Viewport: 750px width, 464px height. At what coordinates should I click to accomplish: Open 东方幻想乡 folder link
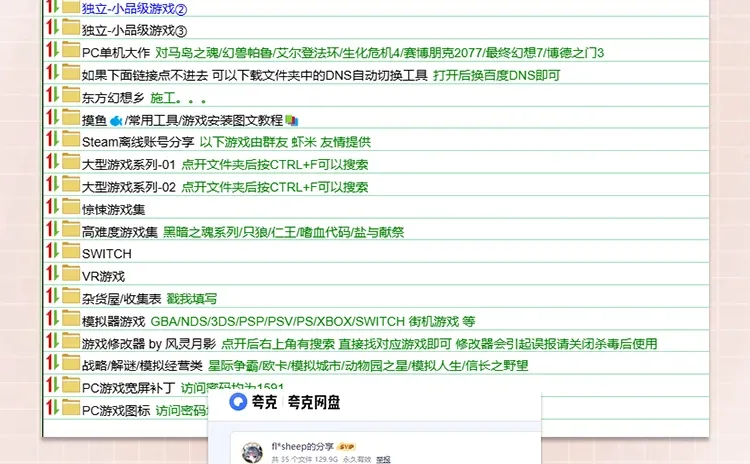tap(113, 98)
